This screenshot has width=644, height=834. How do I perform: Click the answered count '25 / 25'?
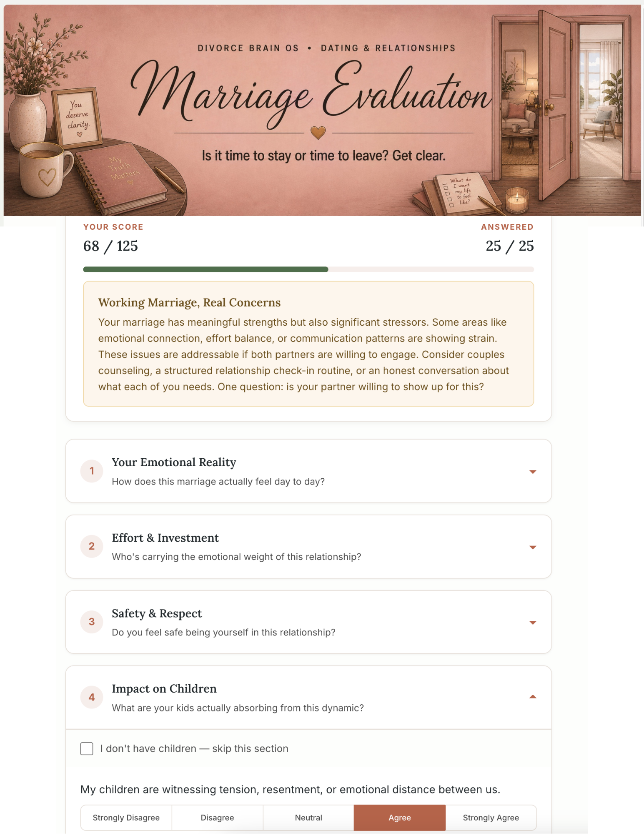(x=509, y=246)
